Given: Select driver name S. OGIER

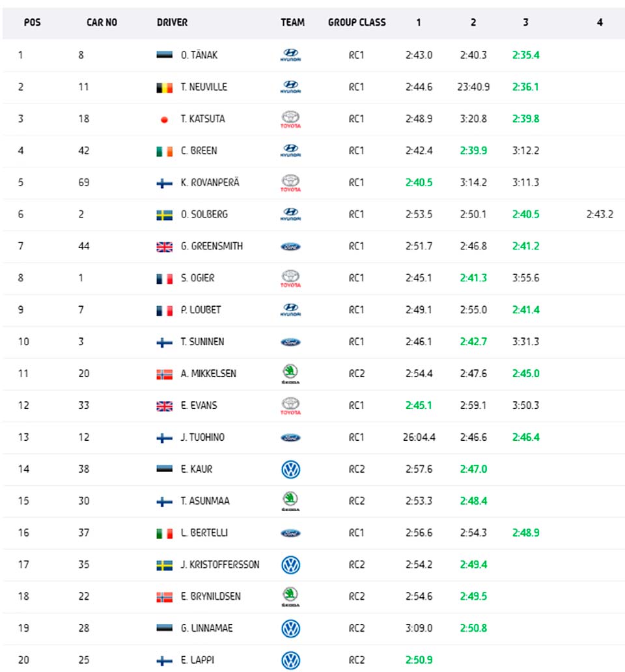Looking at the screenshot, I should [x=198, y=278].
